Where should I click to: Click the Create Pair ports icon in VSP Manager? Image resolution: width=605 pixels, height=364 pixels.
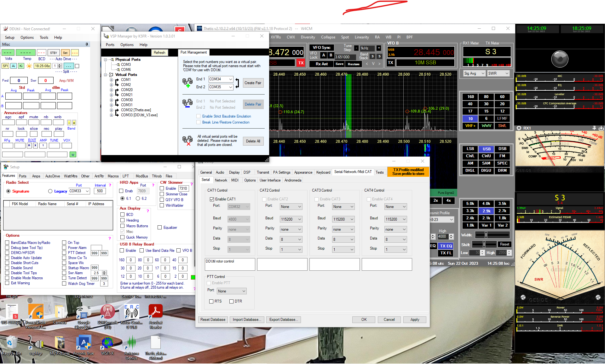[187, 83]
